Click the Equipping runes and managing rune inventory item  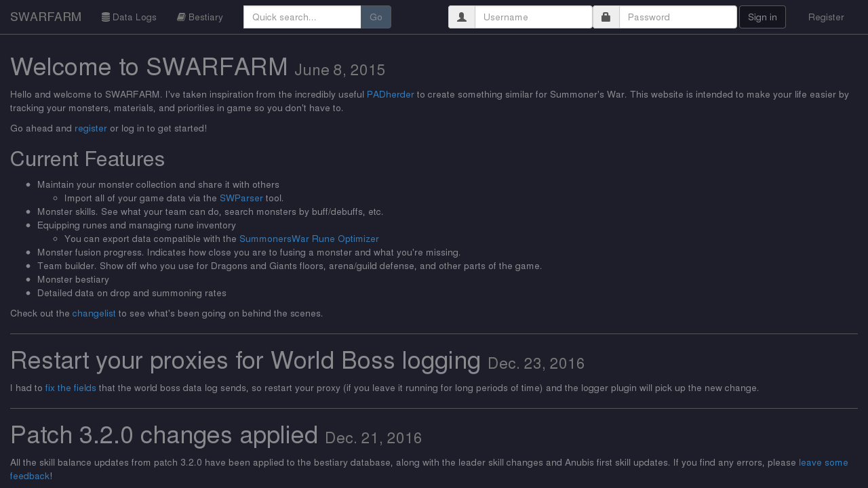tap(136, 225)
